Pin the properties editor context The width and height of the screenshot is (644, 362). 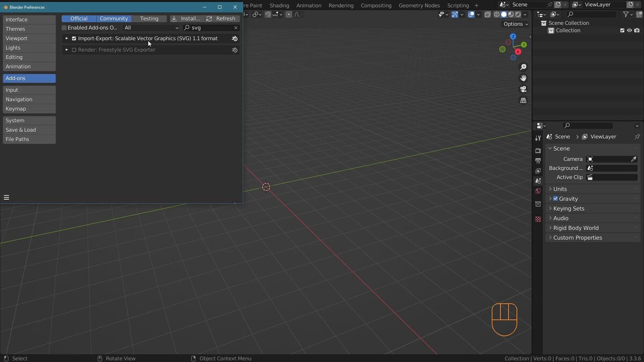(x=637, y=137)
